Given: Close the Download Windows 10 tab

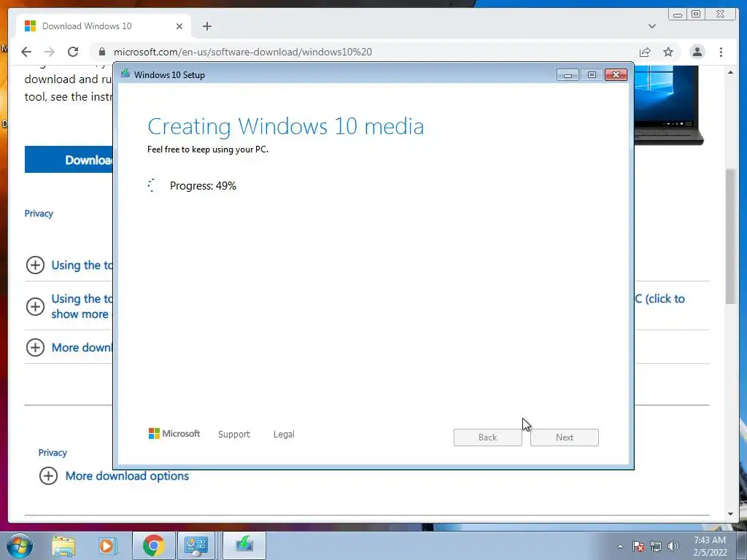Looking at the screenshot, I should [x=179, y=26].
